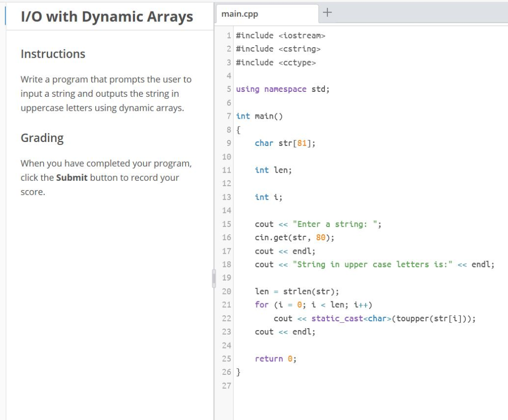Click line number 21 in the gutter

point(226,304)
